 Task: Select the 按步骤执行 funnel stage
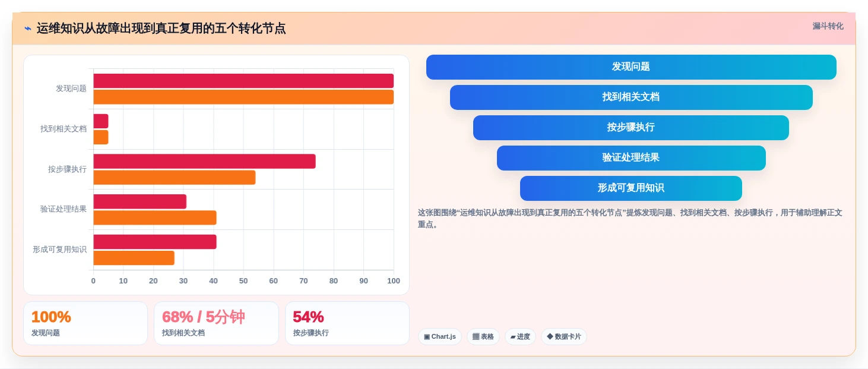(x=631, y=128)
